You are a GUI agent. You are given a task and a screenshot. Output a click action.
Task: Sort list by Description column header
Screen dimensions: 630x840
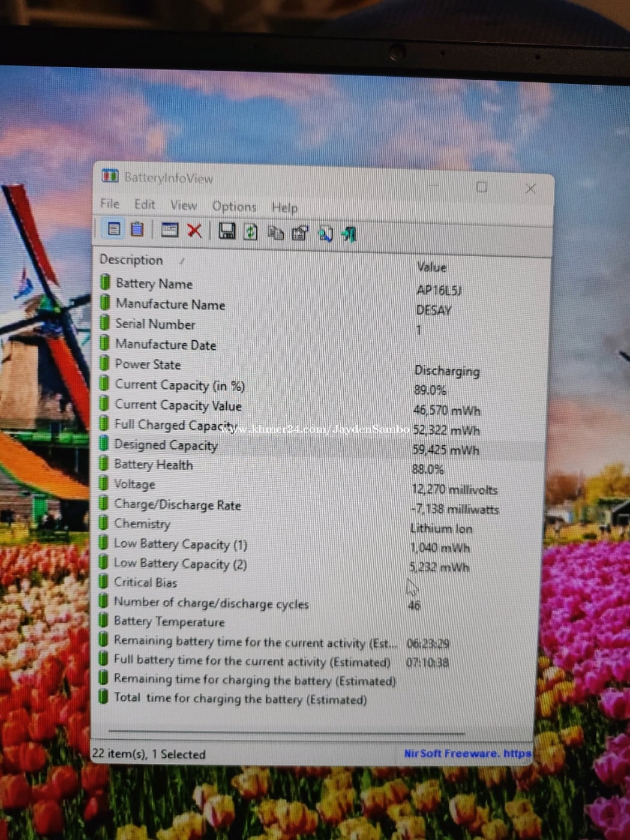(x=131, y=260)
